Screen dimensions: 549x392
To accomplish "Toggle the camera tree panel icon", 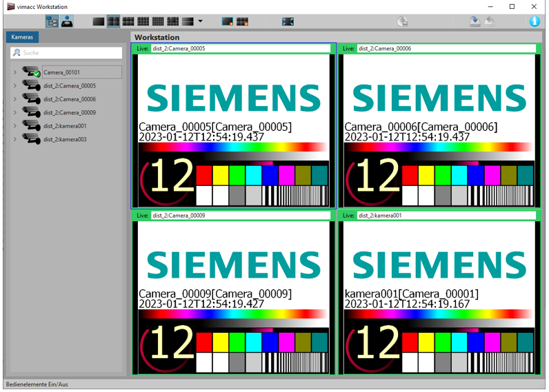I will click(x=52, y=21).
